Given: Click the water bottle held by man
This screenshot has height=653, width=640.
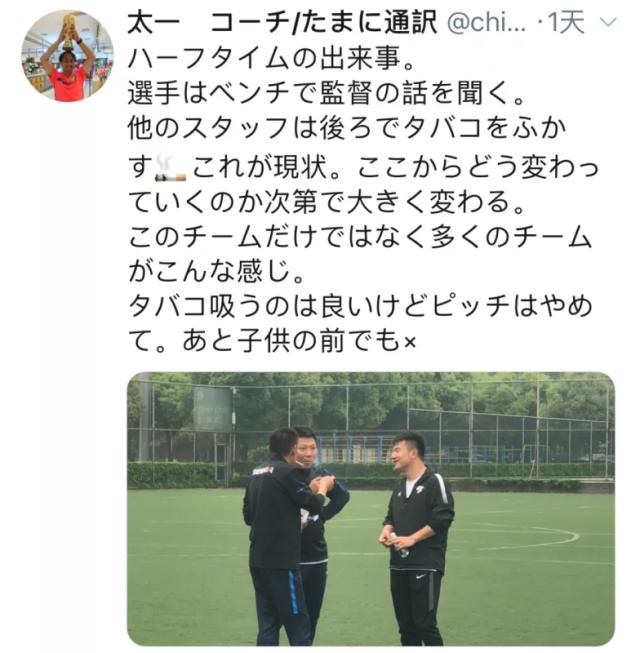Looking at the screenshot, I should pos(399,546).
